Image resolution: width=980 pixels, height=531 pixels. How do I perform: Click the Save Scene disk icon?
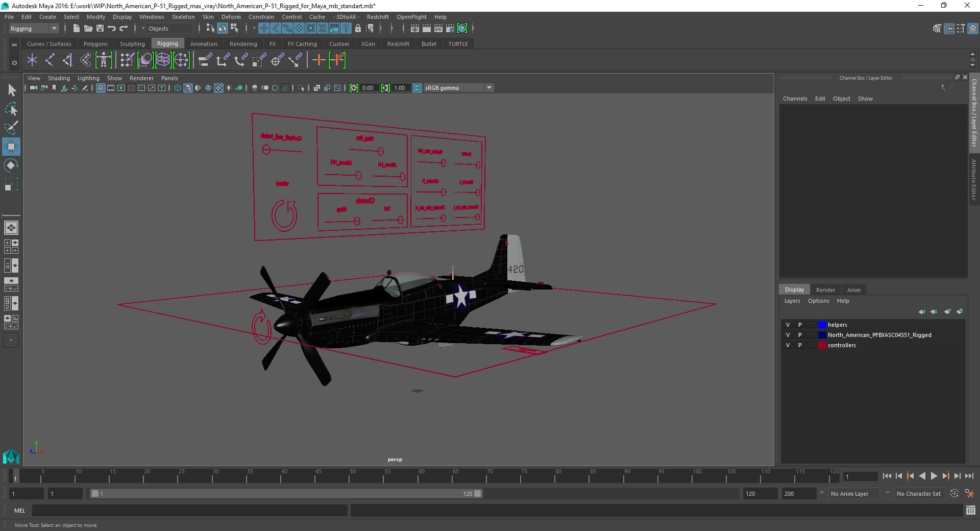(100, 29)
